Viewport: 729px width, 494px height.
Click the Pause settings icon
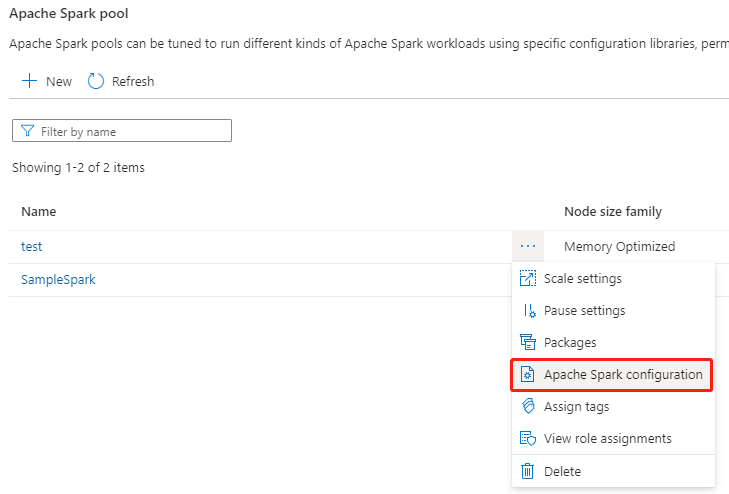(529, 310)
